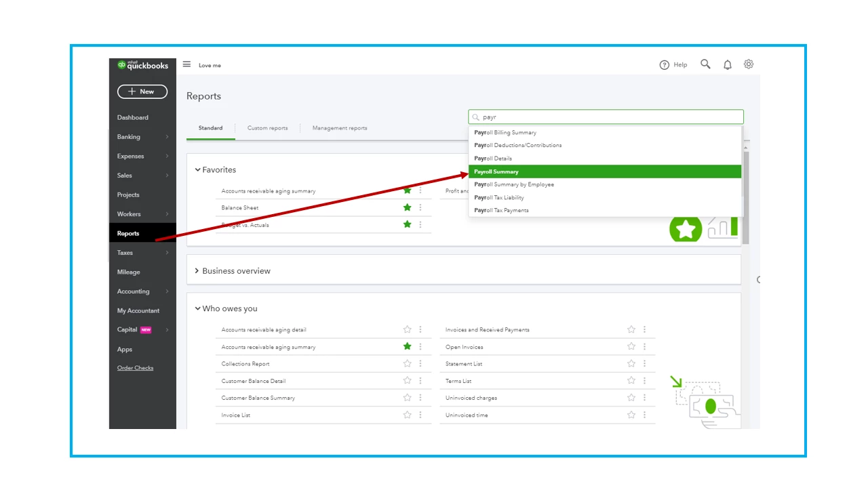Viewport: 868px width, 488px height.
Task: Open more options for Balance Sheet
Action: coord(420,207)
